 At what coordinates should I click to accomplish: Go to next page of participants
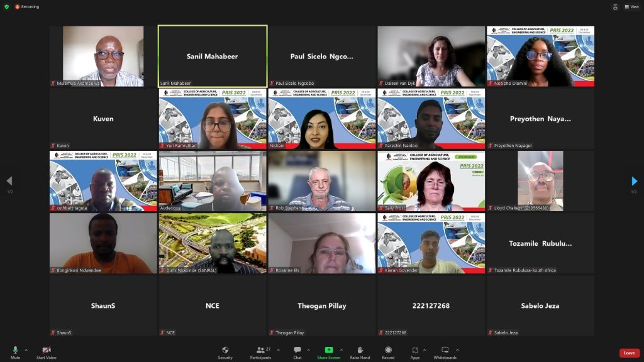click(x=634, y=182)
